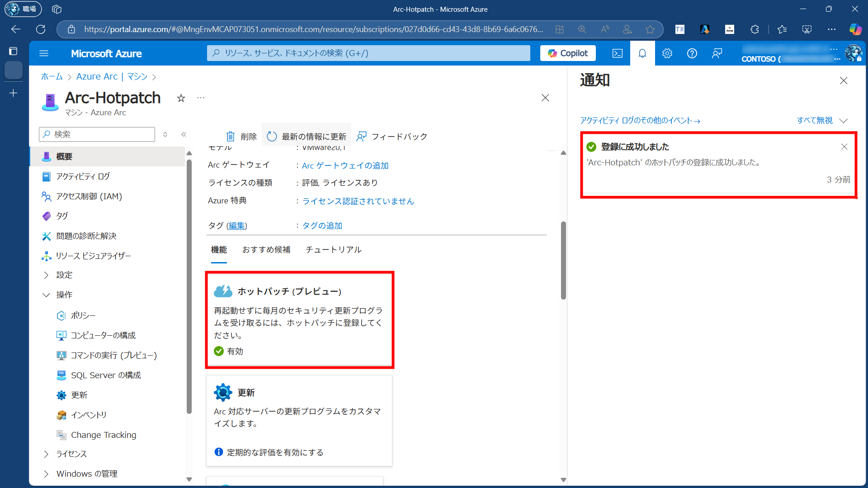The width and height of the screenshot is (868, 488).
Task: Dismiss the 登録に成功しました notification
Action: [x=844, y=147]
